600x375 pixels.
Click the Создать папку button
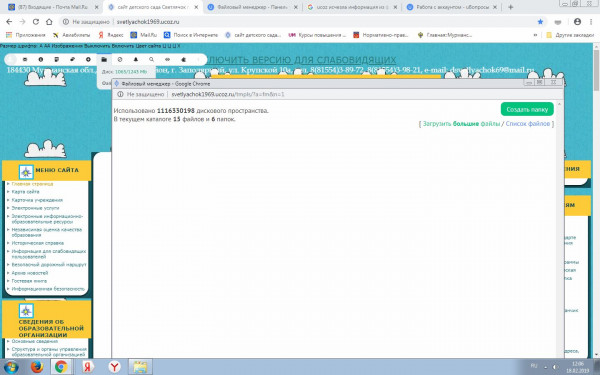pos(527,109)
